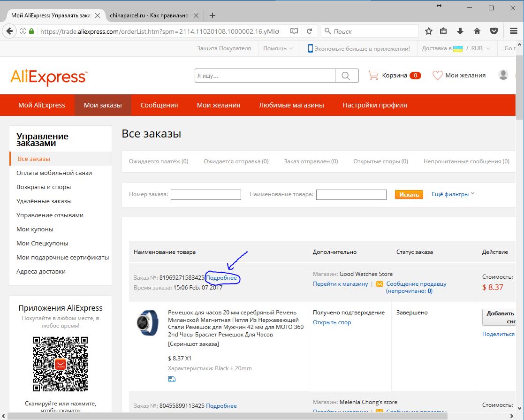Filter by Ожидается платёж (0)

pyautogui.click(x=159, y=161)
